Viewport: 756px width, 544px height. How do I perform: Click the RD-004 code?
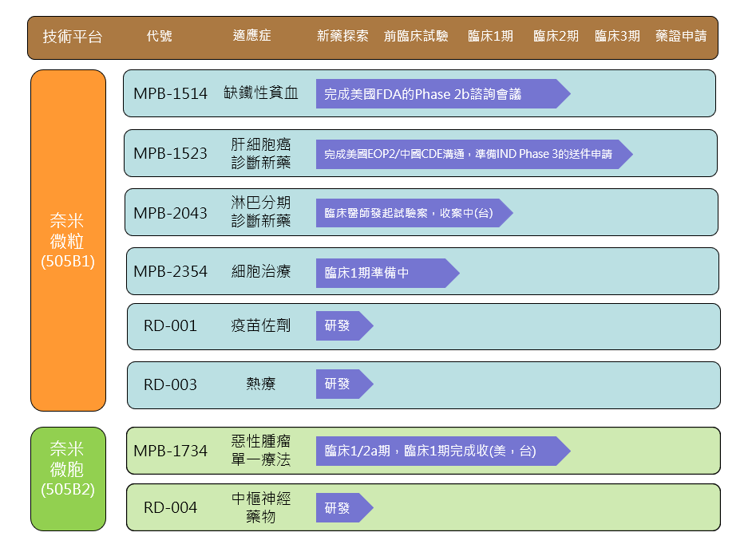(x=170, y=508)
